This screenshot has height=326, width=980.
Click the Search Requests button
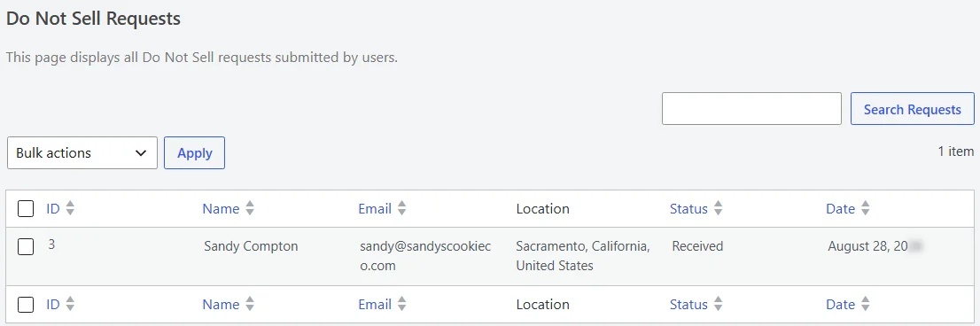(x=913, y=109)
